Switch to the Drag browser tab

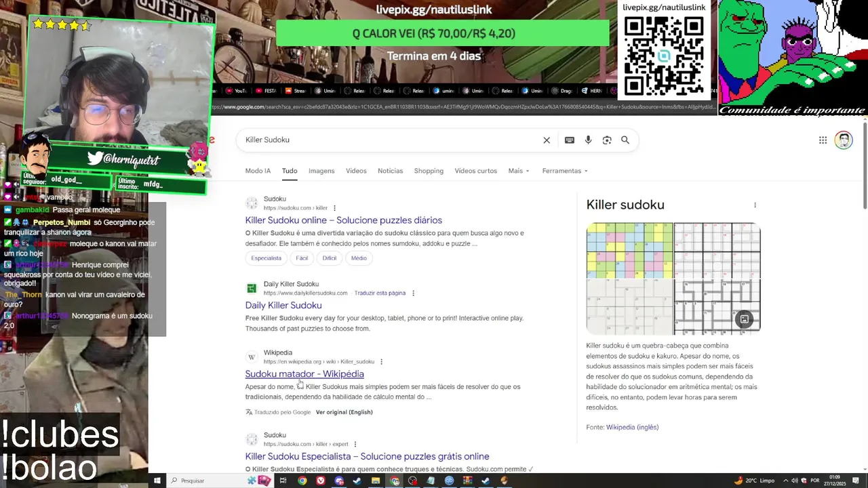(x=563, y=91)
